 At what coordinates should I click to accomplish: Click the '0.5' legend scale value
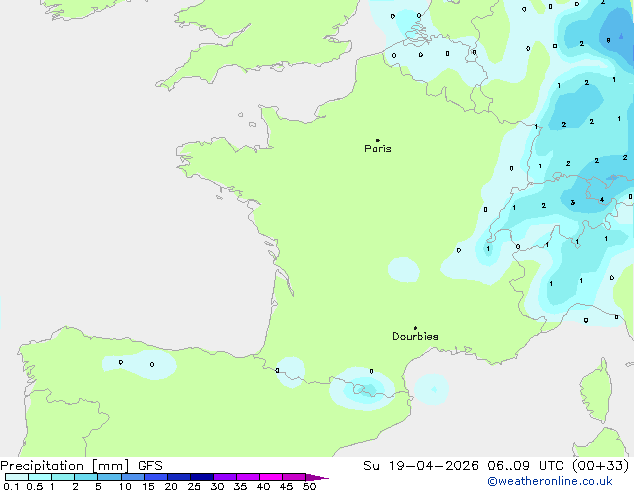pyautogui.click(x=34, y=486)
